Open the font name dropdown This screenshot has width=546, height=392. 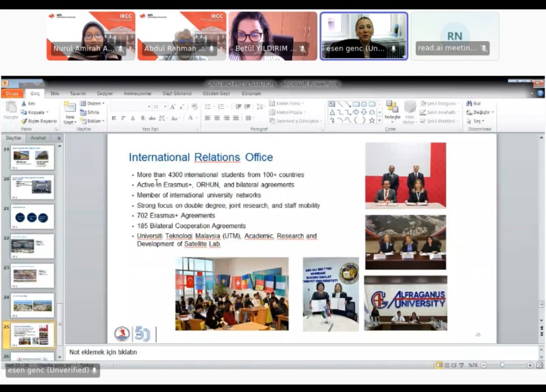[149, 107]
